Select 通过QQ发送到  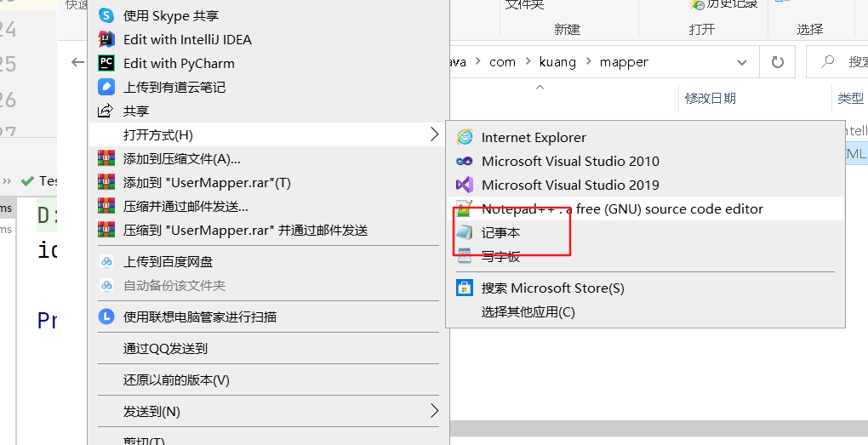268,348
